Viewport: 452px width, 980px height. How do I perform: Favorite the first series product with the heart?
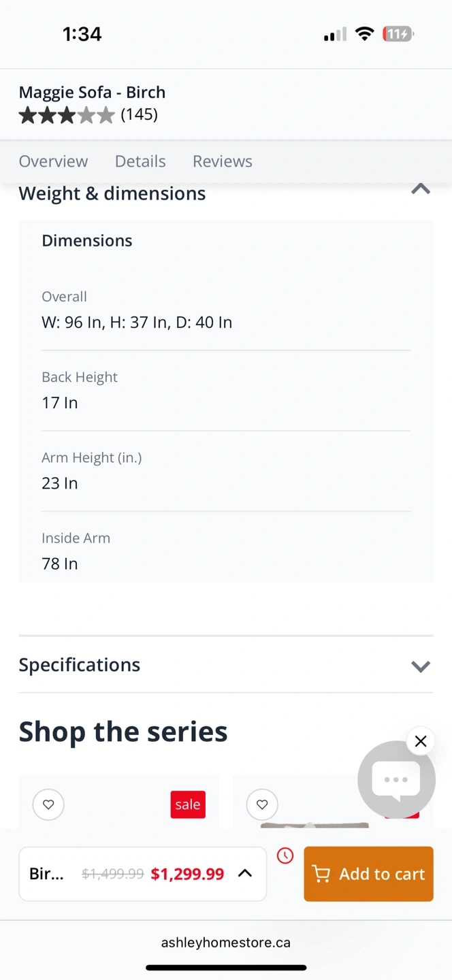click(48, 804)
